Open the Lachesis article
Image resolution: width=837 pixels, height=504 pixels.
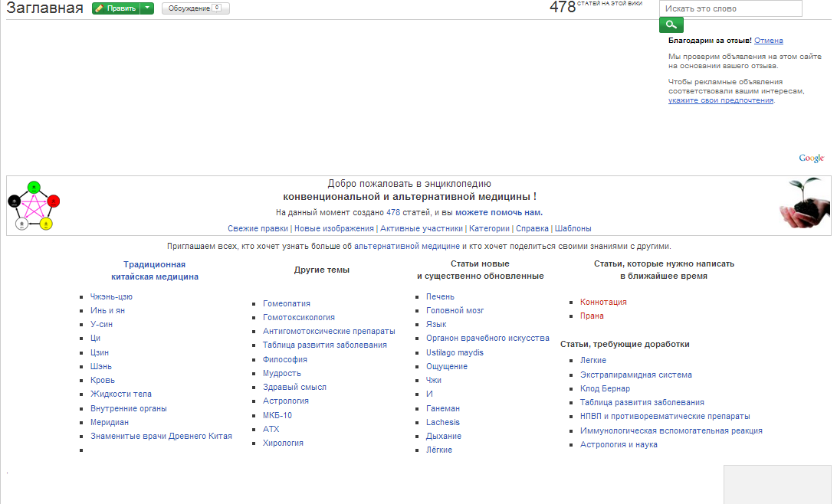(x=442, y=422)
